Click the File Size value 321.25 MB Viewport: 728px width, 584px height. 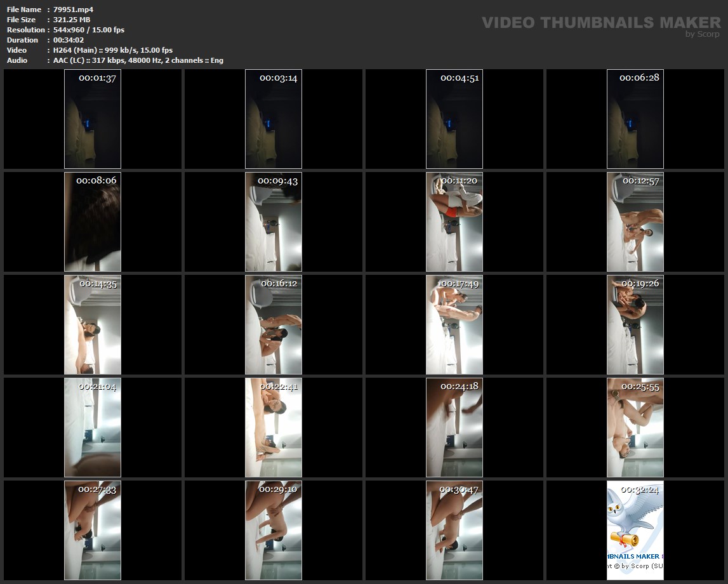72,20
